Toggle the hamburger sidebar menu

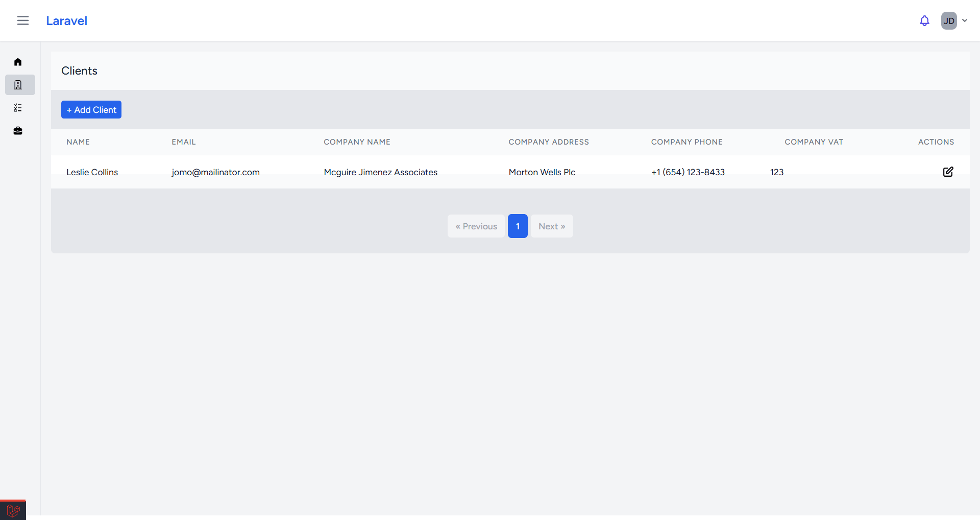[23, 20]
